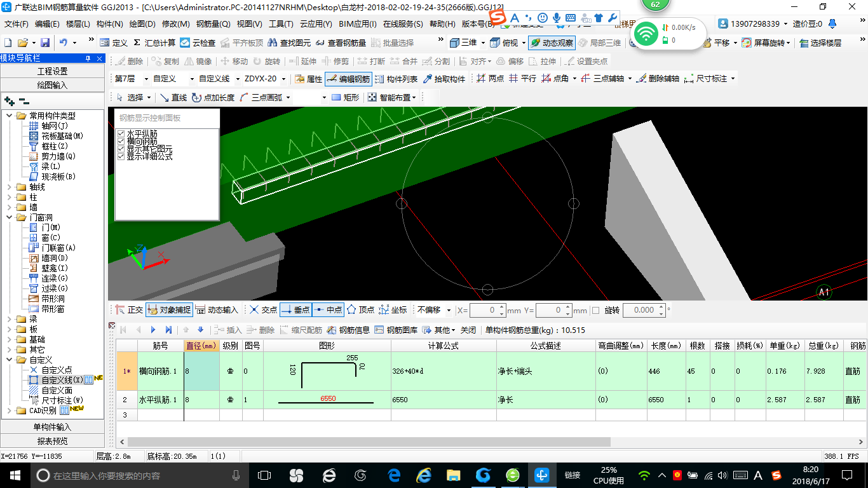This screenshot has height=488, width=868.
Task: Click the 报表预览 panel button
Action: [x=52, y=441]
